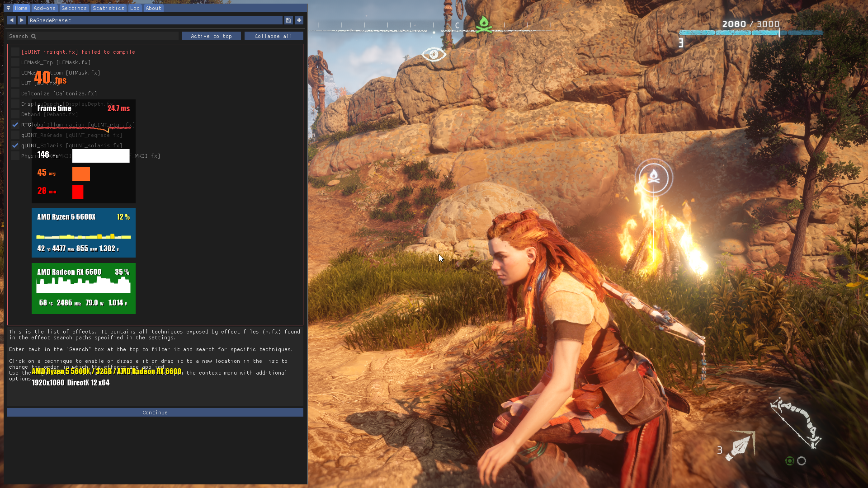
Task: Go to previous preset arrow
Action: point(11,20)
